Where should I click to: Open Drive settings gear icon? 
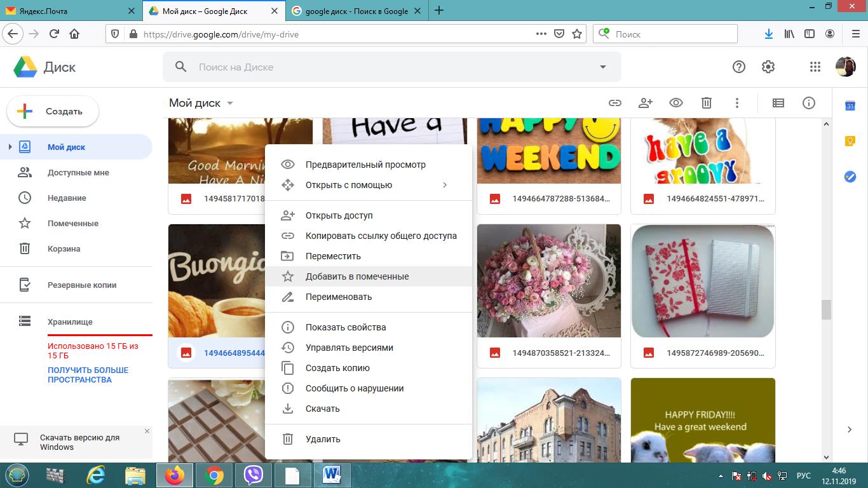coord(768,67)
